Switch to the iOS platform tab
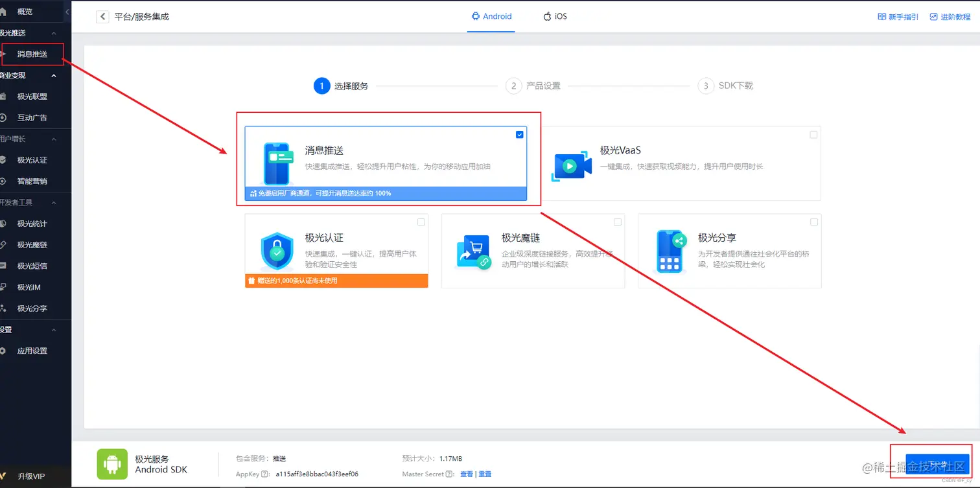This screenshot has width=980, height=488. coord(555,16)
